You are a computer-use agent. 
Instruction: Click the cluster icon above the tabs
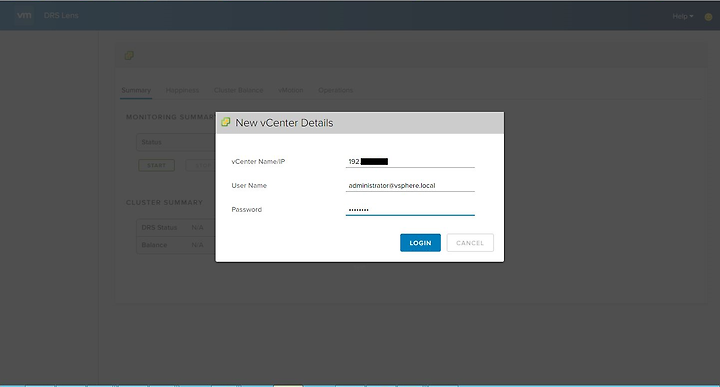tap(129, 56)
